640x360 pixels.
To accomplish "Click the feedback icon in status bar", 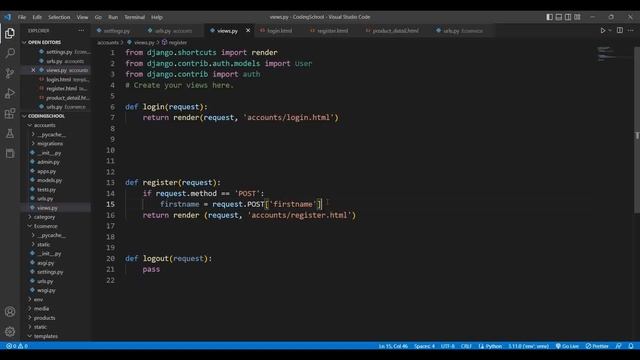I will 619,346.
